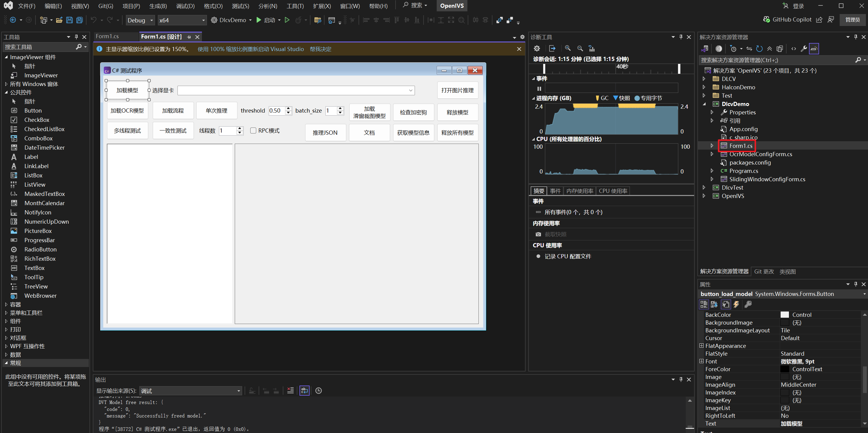868x433 pixels.
Task: Click Collapse All icon in Solution Explorer
Action: 769,49
